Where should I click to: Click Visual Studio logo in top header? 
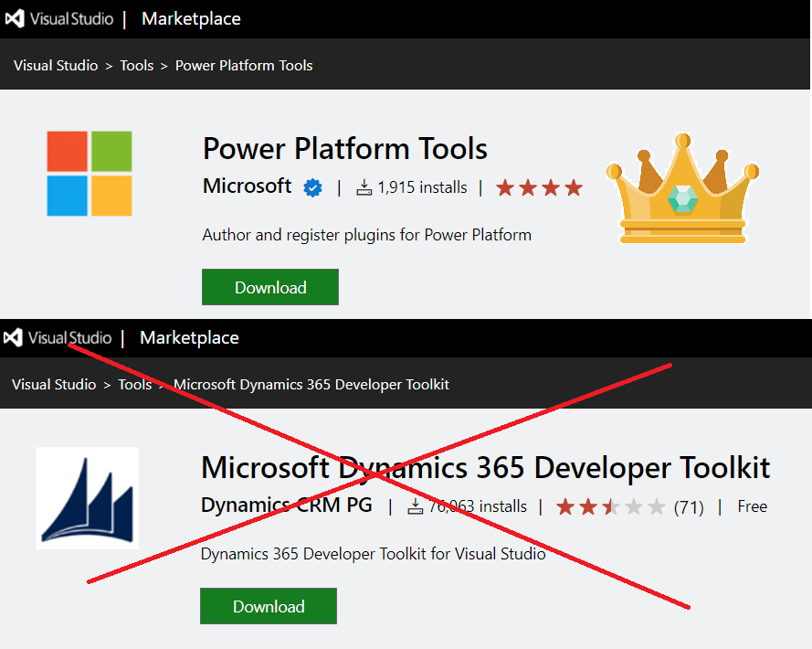click(x=59, y=19)
